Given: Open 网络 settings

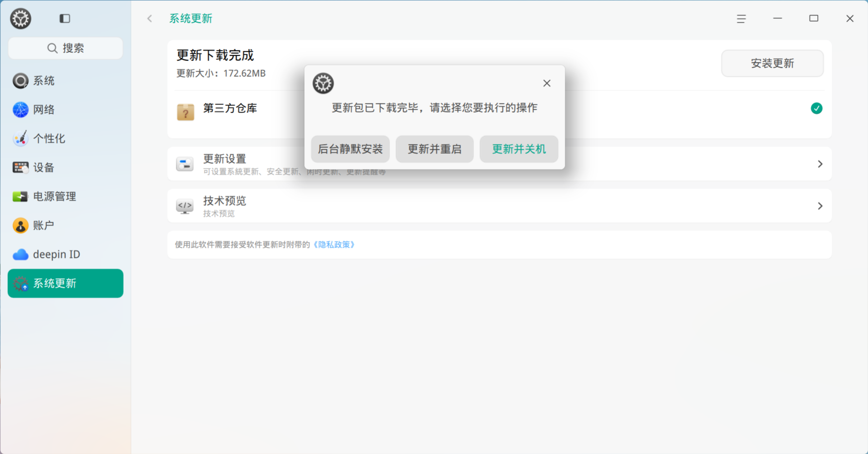Looking at the screenshot, I should 66,110.
